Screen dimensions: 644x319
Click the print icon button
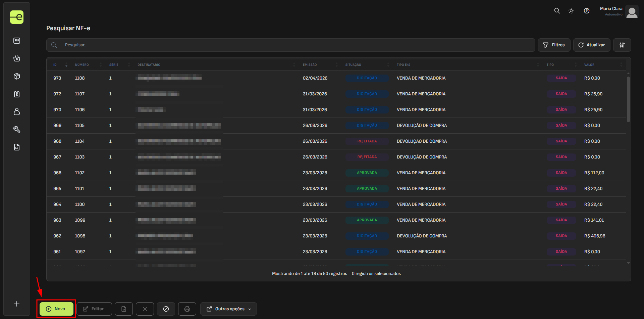tap(187, 309)
